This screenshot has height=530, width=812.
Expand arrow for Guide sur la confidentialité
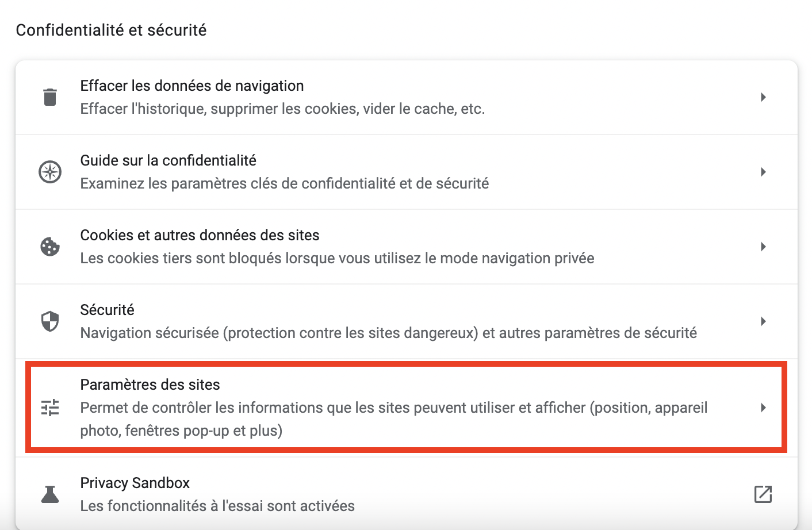click(763, 172)
